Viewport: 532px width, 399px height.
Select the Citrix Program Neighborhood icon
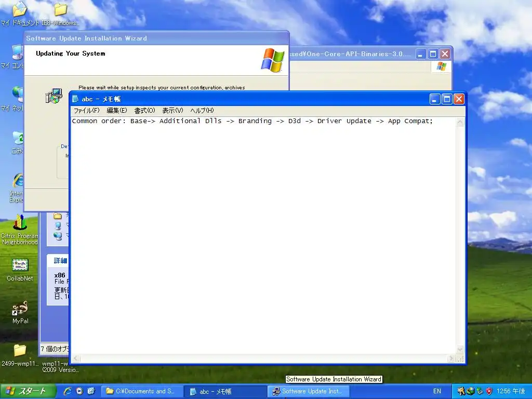[x=19, y=229]
